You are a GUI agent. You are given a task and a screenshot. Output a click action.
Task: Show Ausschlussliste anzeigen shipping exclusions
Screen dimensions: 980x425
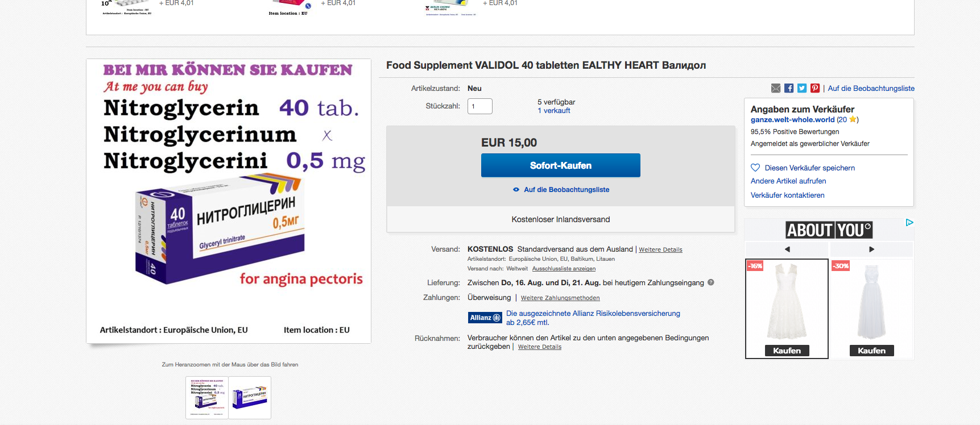pyautogui.click(x=564, y=269)
